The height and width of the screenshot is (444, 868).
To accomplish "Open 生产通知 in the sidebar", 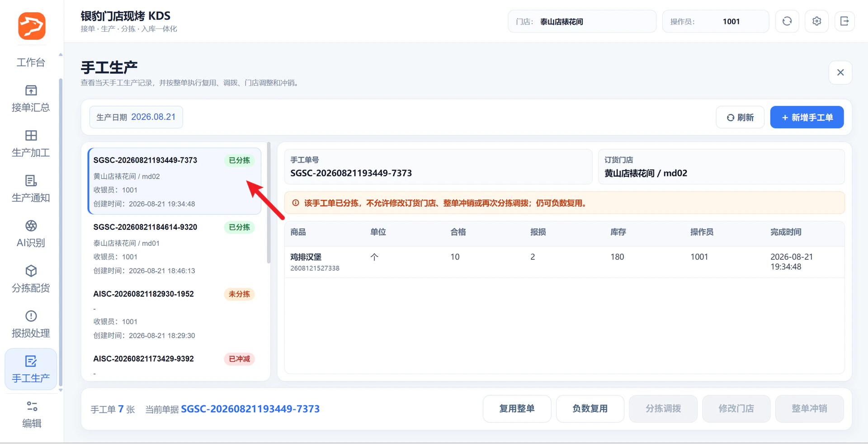I will [x=31, y=189].
